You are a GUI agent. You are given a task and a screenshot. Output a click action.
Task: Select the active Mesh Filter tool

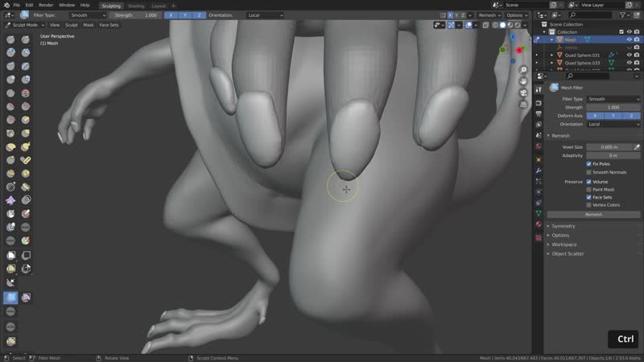10,297
